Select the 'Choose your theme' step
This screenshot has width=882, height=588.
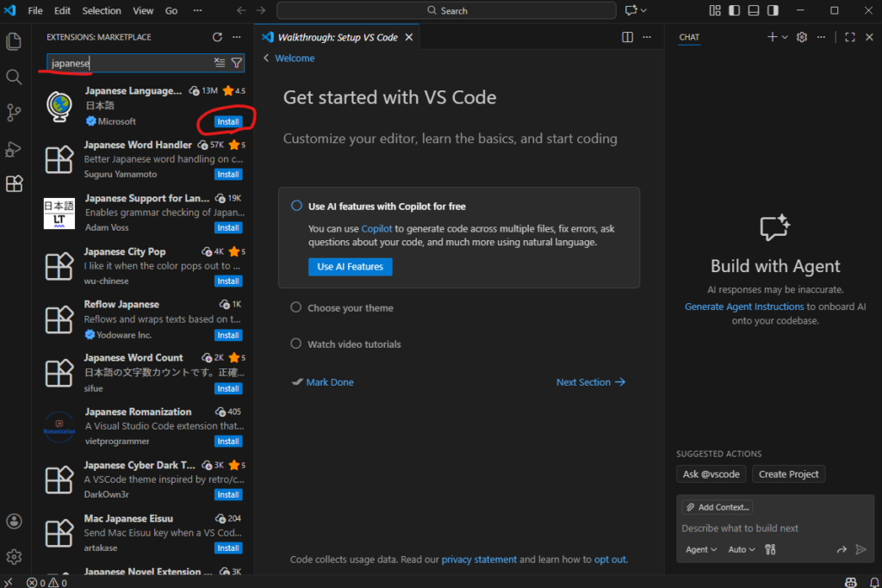pyautogui.click(x=350, y=308)
